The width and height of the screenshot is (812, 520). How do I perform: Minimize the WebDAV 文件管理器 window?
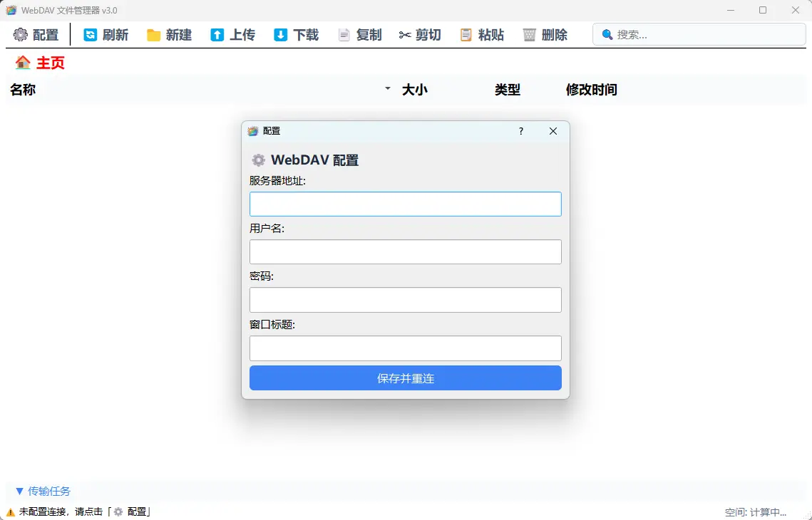click(731, 11)
